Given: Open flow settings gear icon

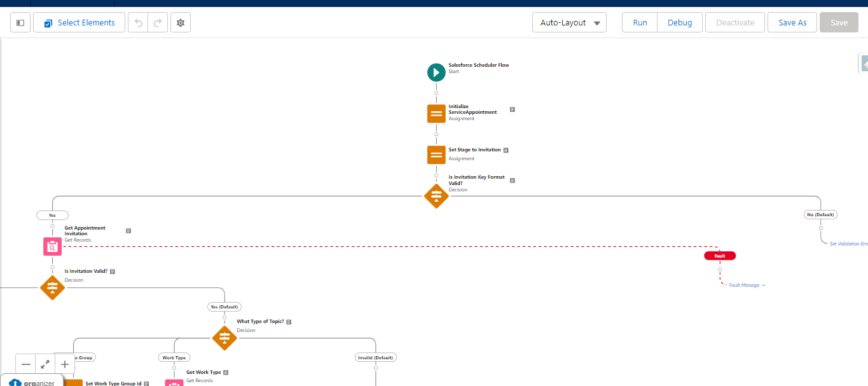Looking at the screenshot, I should click(181, 23).
